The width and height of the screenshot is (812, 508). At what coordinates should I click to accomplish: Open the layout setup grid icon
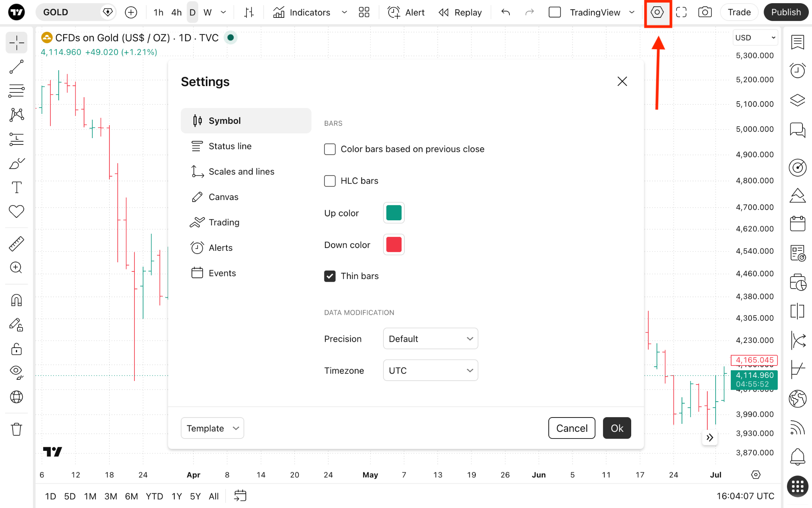pyautogui.click(x=364, y=12)
